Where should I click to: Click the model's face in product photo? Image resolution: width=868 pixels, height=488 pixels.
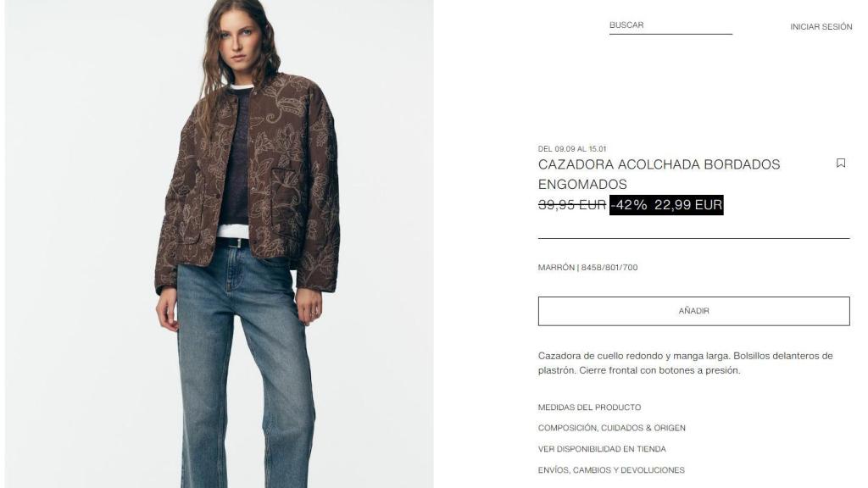241,42
